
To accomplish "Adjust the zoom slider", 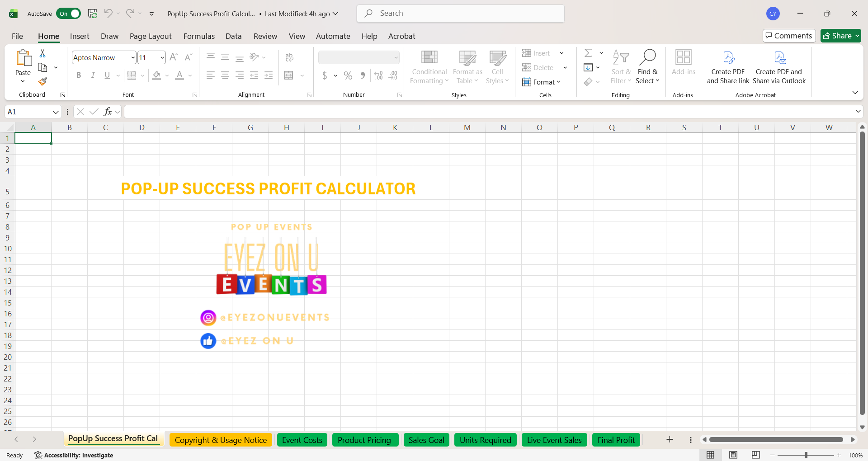I will [x=806, y=455].
